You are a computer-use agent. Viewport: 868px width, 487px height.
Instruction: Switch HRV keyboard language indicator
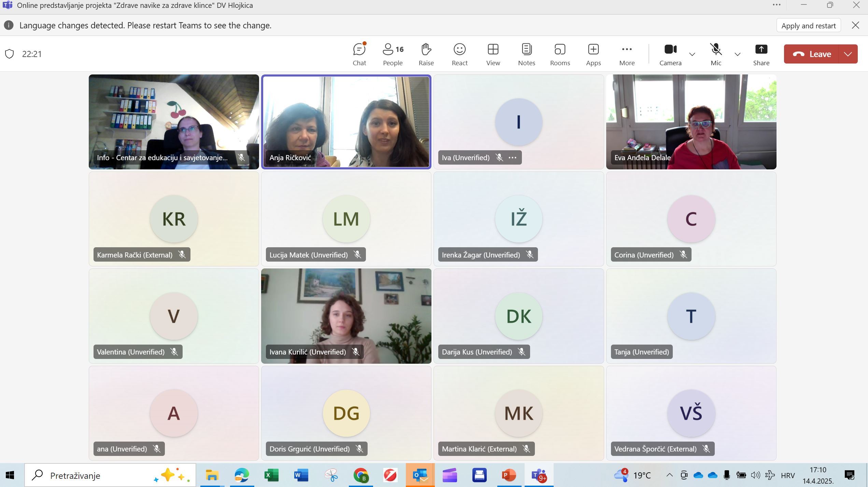coord(788,475)
